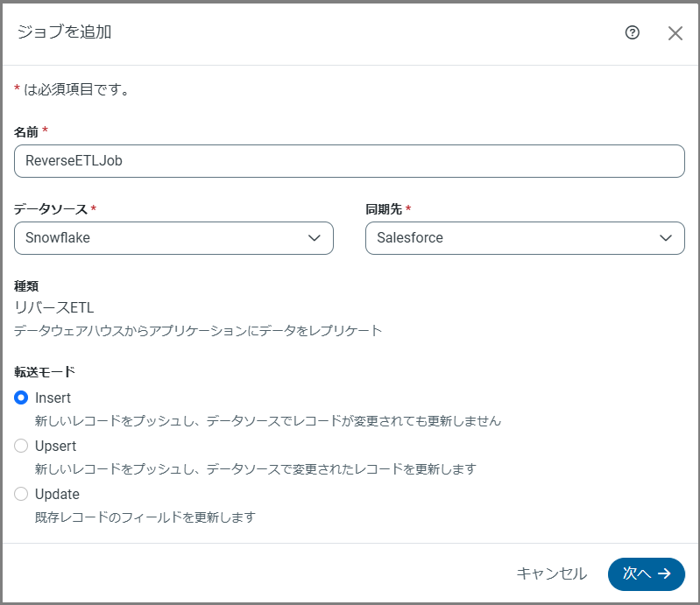700x605 pixels.
Task: Open the help icon in dialog header
Action: click(x=633, y=32)
